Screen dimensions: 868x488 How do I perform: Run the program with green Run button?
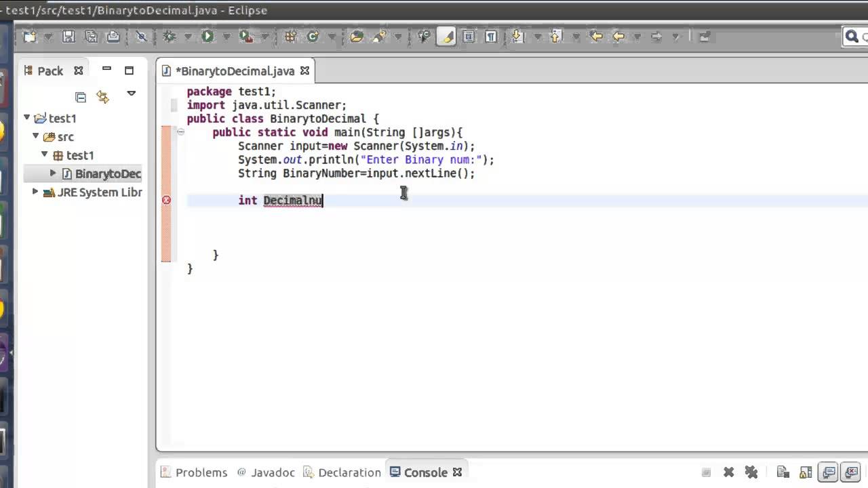pyautogui.click(x=208, y=37)
